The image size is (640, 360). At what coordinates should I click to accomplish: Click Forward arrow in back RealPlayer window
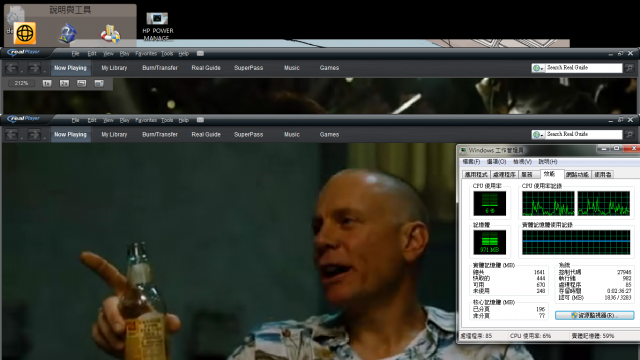[34, 68]
